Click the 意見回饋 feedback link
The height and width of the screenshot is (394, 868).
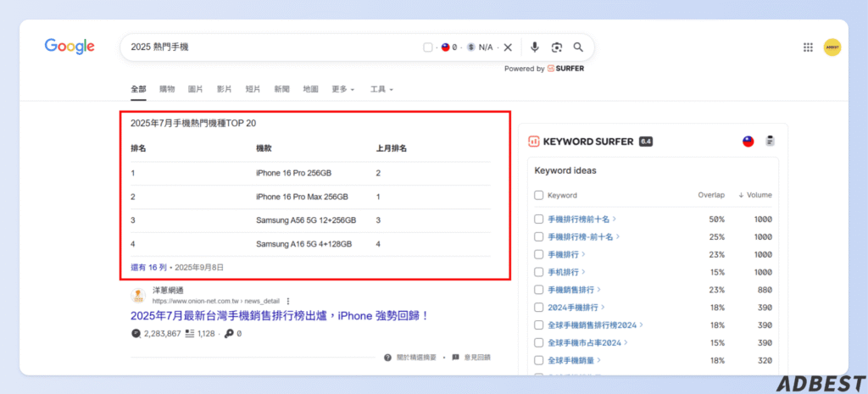(x=471, y=358)
